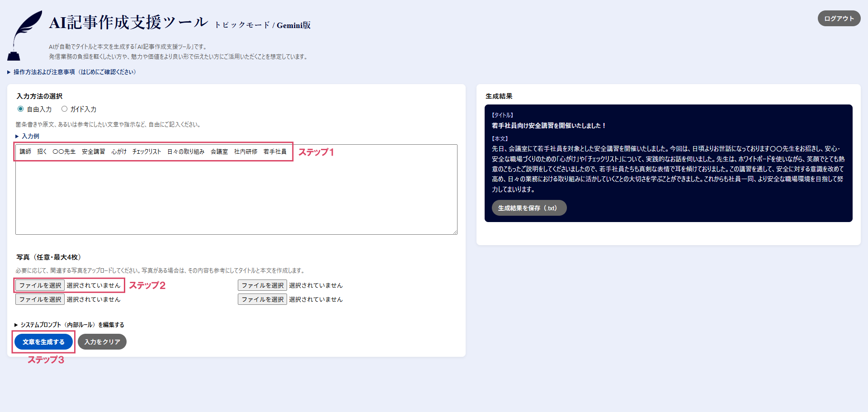Select the ガイド入力 radio button

click(x=64, y=109)
